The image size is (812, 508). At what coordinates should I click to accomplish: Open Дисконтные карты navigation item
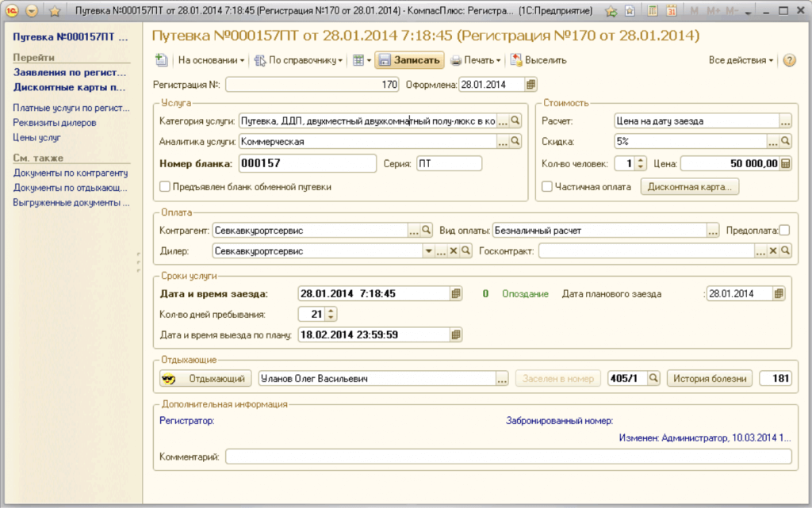coord(70,87)
